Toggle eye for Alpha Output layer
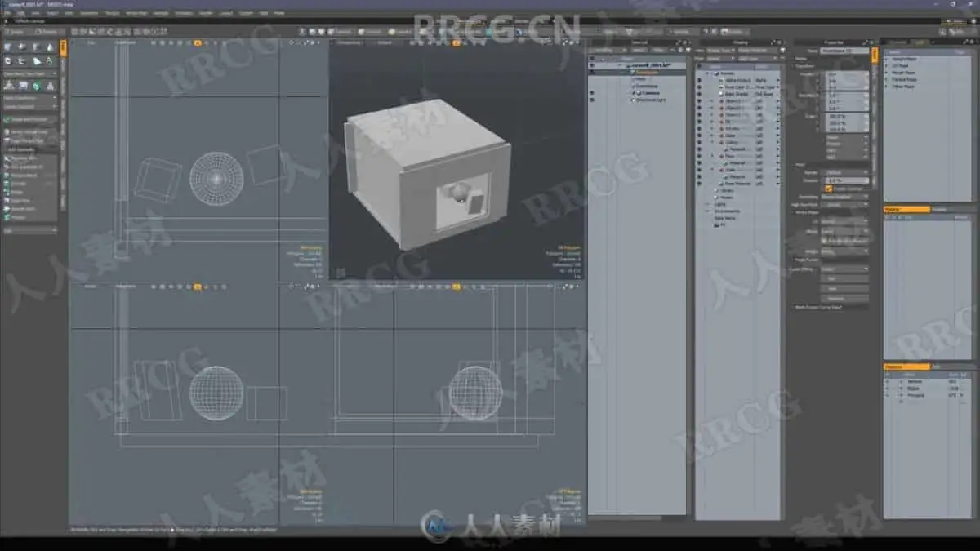Image resolution: width=980 pixels, height=551 pixels. tap(699, 80)
